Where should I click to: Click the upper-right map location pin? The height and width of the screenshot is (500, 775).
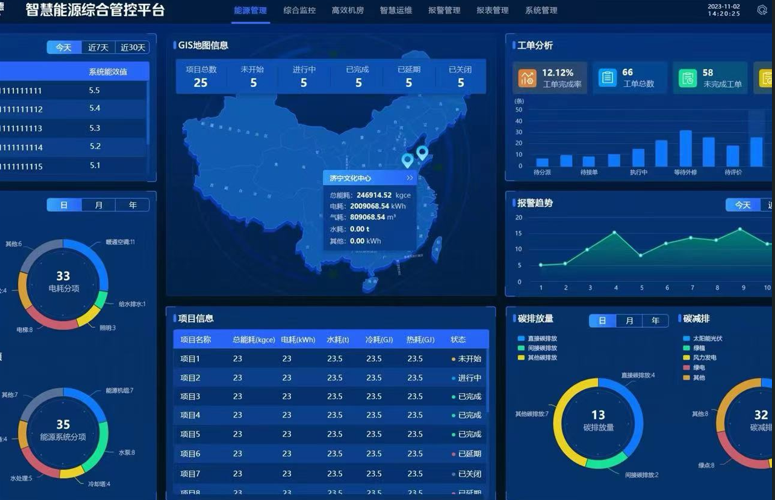point(422,153)
